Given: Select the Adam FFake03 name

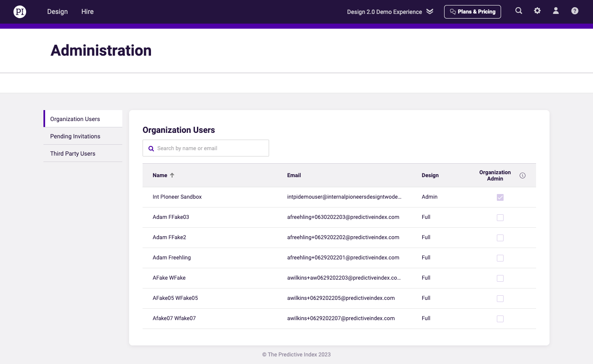Looking at the screenshot, I should tap(171, 217).
